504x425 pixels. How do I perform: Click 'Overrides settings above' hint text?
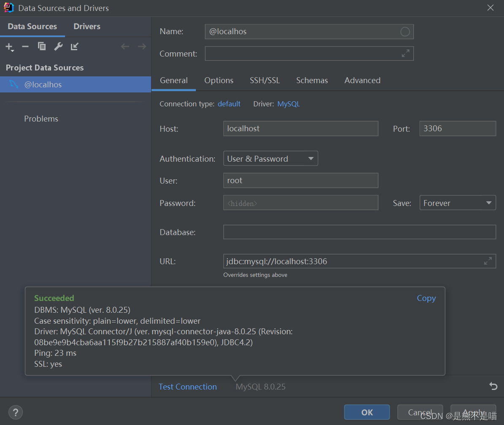(x=255, y=275)
